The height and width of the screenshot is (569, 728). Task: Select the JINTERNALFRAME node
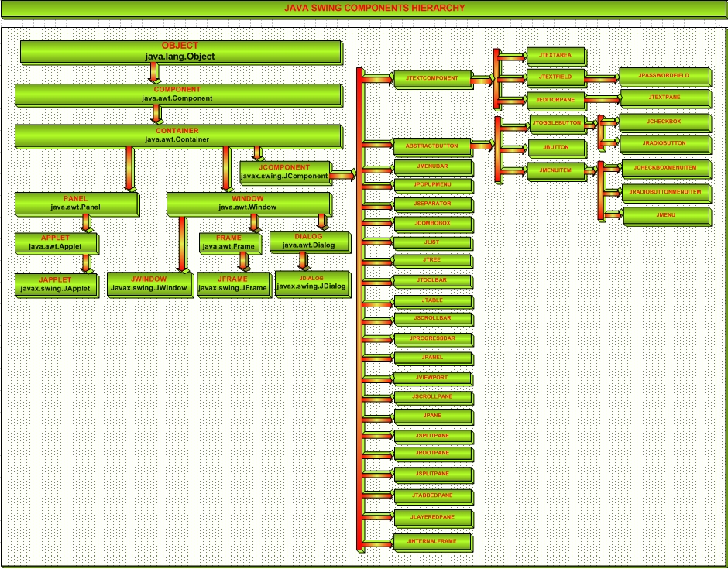[x=433, y=542]
